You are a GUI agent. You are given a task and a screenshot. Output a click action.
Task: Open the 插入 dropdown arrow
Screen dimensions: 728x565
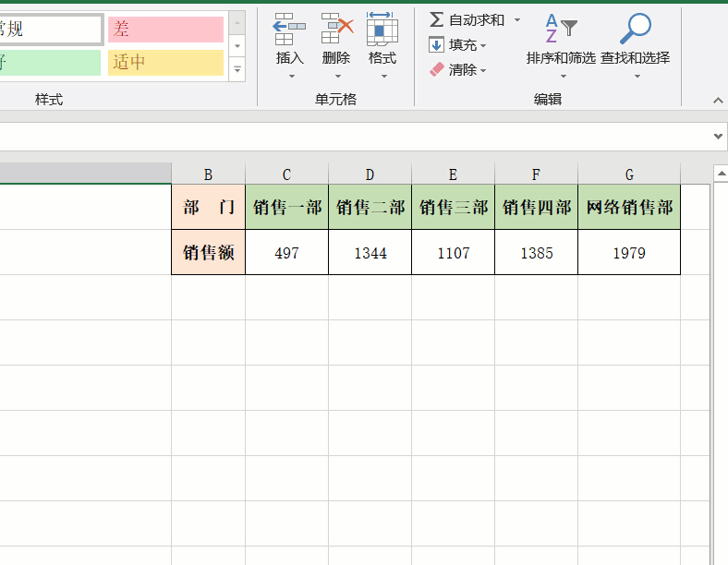292,76
